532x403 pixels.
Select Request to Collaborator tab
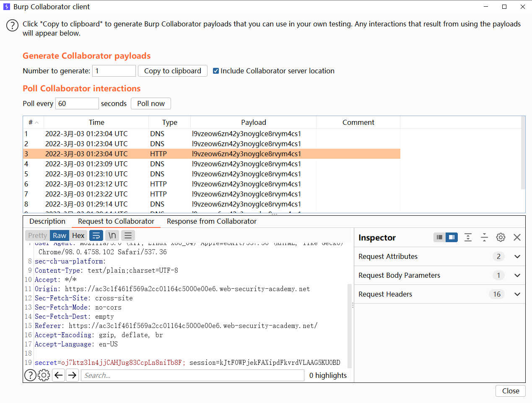(116, 221)
